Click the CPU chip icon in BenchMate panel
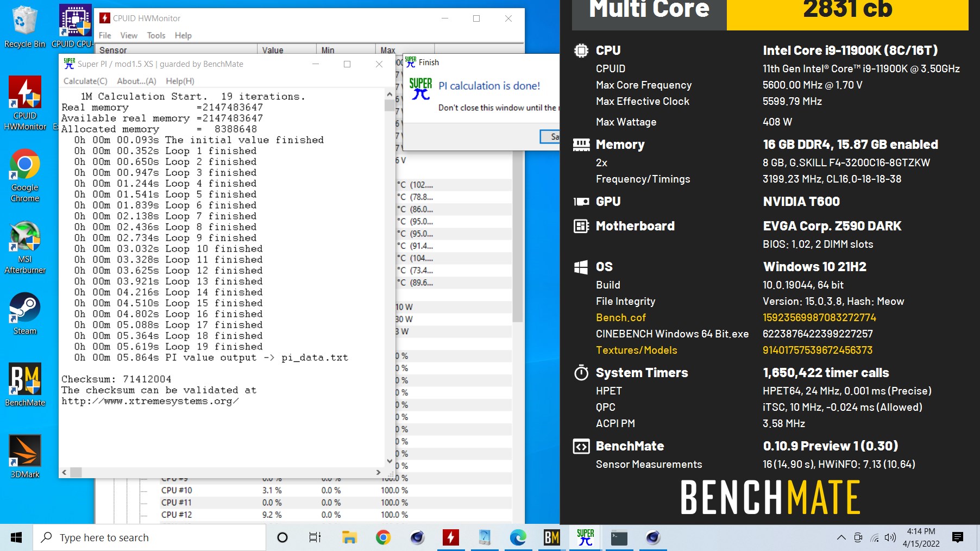This screenshot has width=980, height=551. tap(581, 51)
